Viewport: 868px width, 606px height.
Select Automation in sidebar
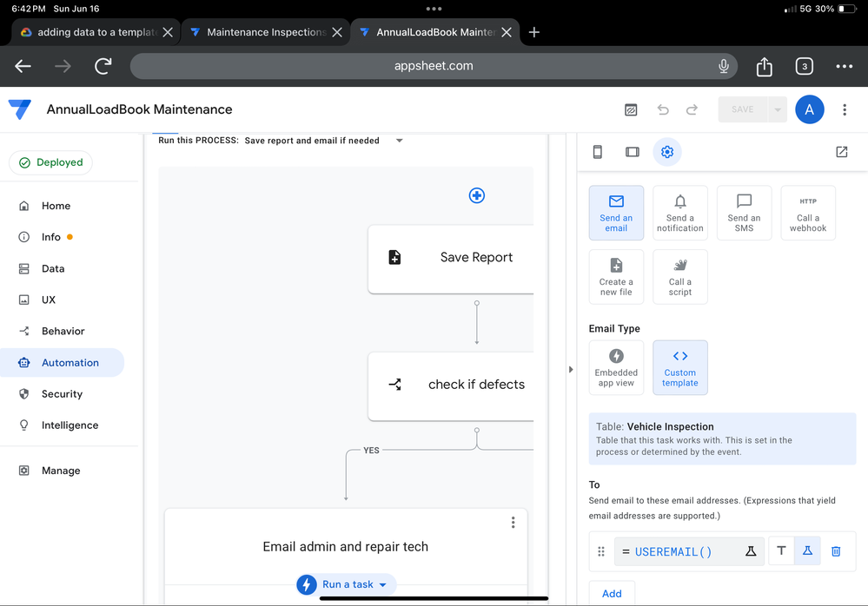[62, 363]
